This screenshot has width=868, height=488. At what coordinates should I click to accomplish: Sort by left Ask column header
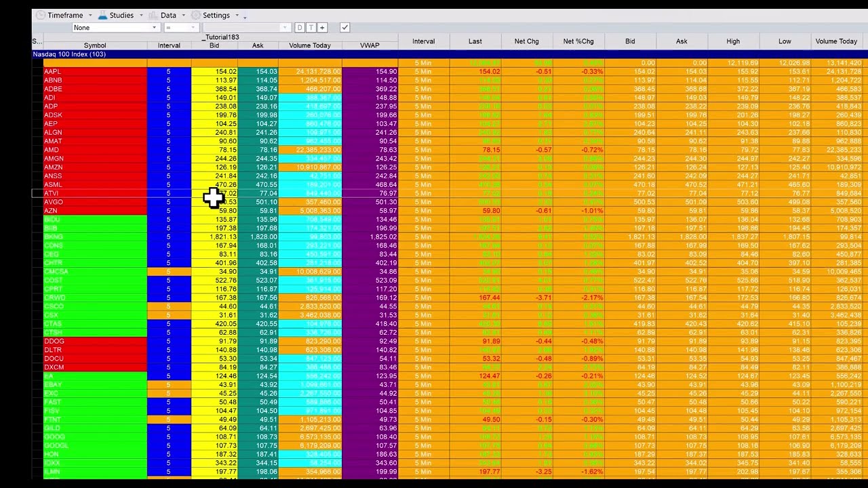tap(258, 45)
